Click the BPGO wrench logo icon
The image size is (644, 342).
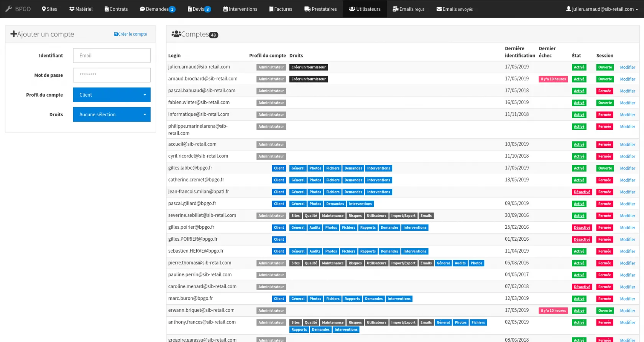coord(8,9)
